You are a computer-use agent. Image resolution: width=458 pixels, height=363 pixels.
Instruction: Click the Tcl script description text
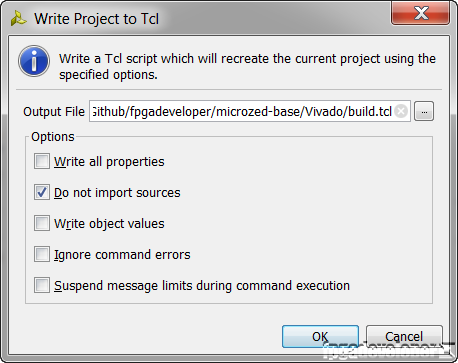click(247, 67)
